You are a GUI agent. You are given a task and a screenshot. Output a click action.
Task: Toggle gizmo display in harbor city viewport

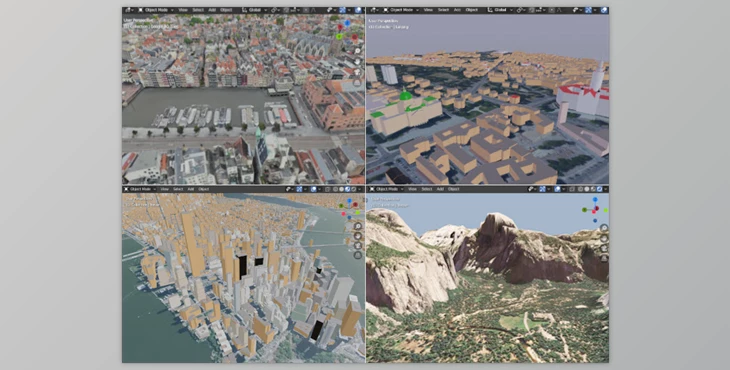click(x=342, y=10)
